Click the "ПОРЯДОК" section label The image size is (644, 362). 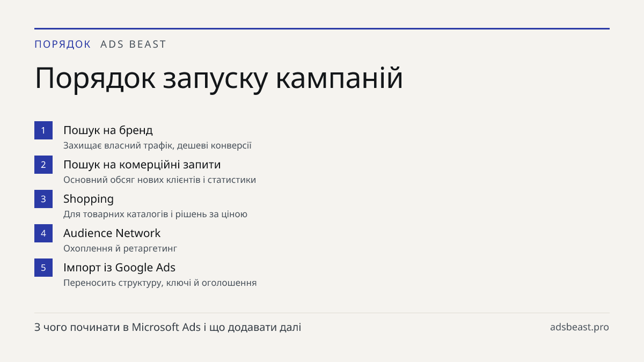[63, 45]
